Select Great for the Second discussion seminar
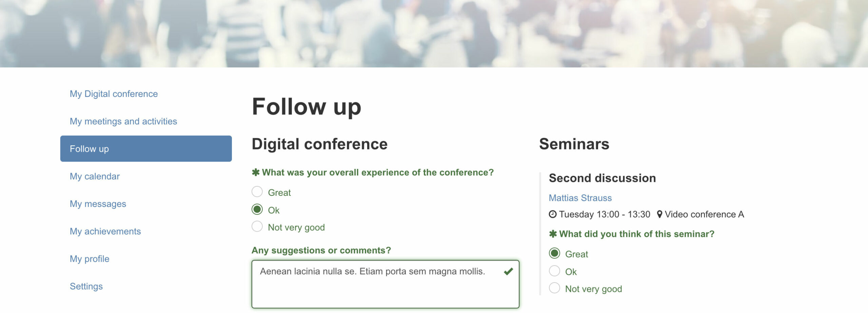868x313 pixels. 554,253
